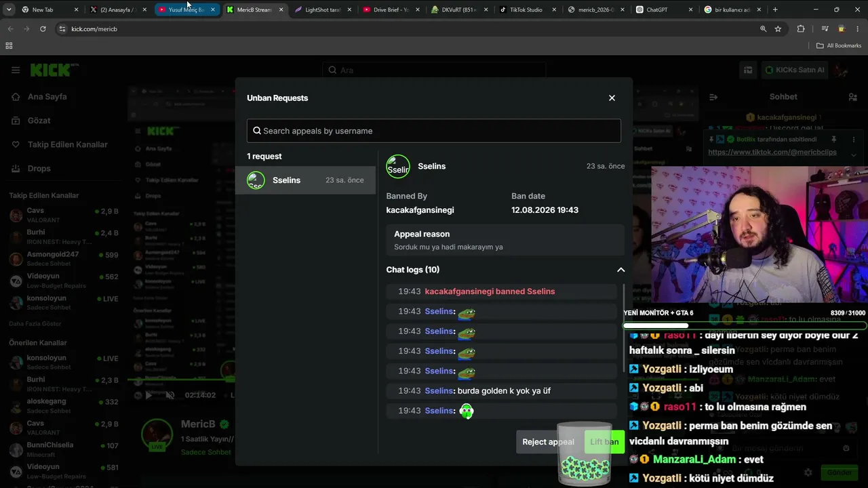This screenshot has height=488, width=868.
Task: Click the Gönder send button
Action: [840, 472]
